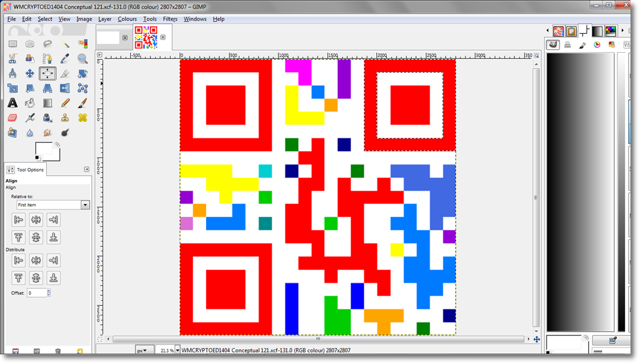Open the File menu

point(11,19)
